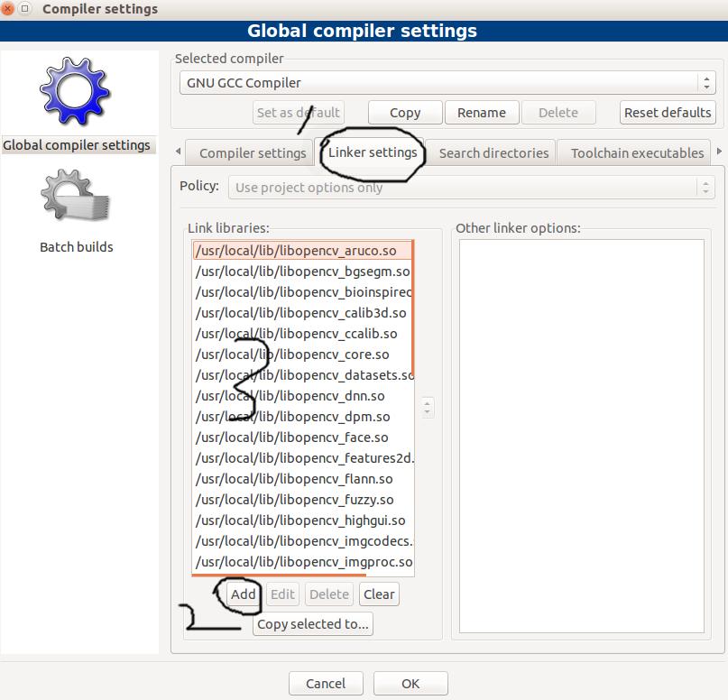Rename the selected compiler
Screen dimensions: 728x700
(482, 113)
